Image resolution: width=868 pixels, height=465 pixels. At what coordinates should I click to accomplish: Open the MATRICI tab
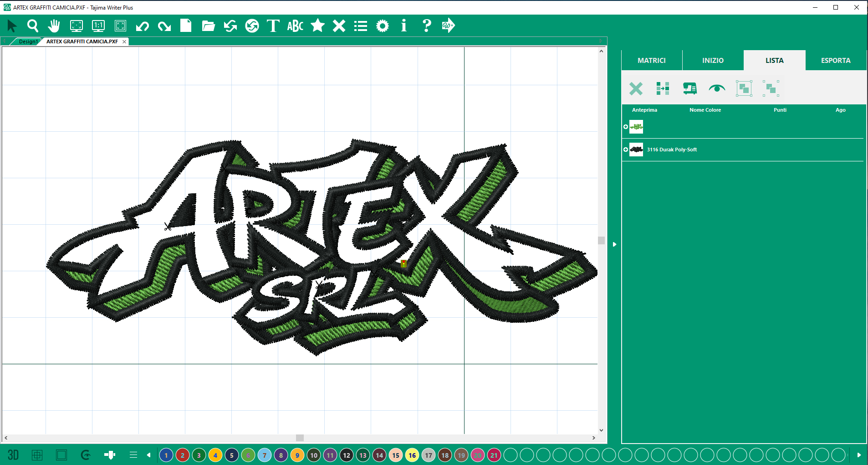[651, 60]
